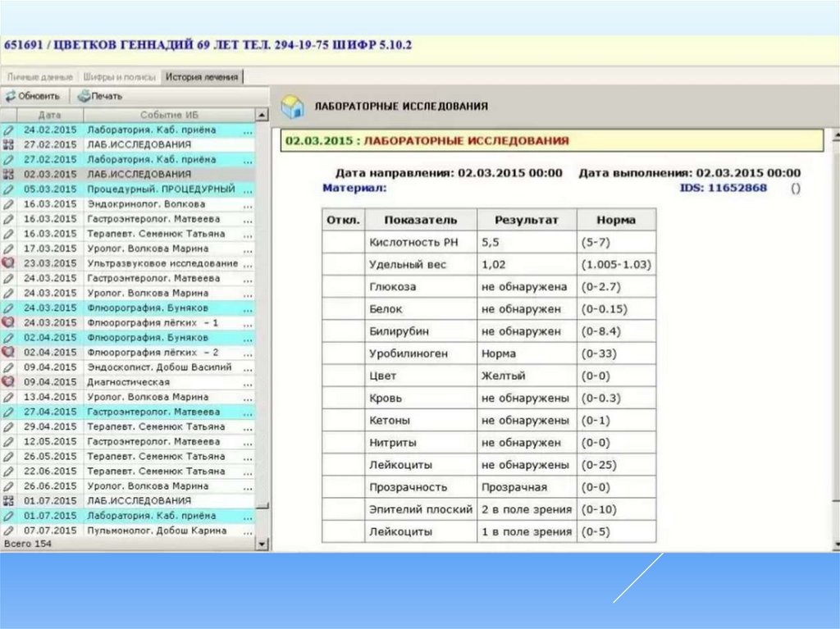This screenshot has width=840, height=629.
Task: Click the heart icon of the 09.04.2015 Диагностическая row
Action: (x=8, y=382)
